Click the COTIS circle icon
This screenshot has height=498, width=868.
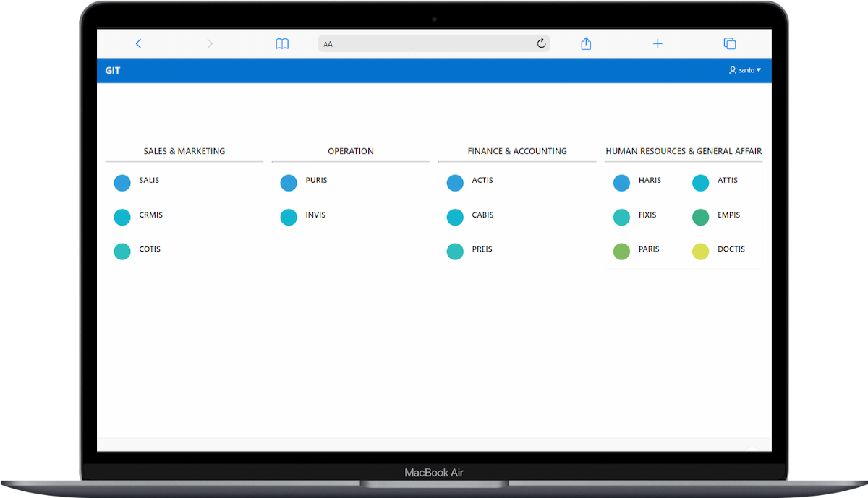[122, 252]
